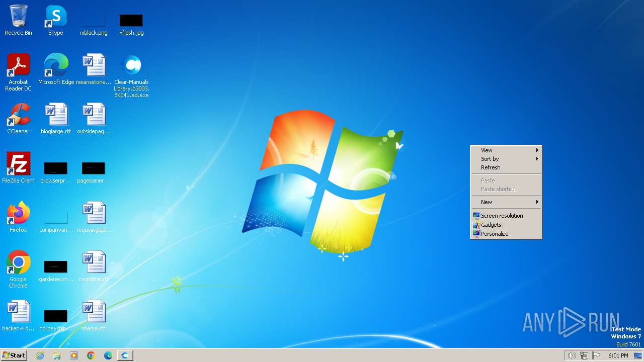The height and width of the screenshot is (362, 644).
Task: Select the Skype desktop shortcut
Action: [56, 20]
